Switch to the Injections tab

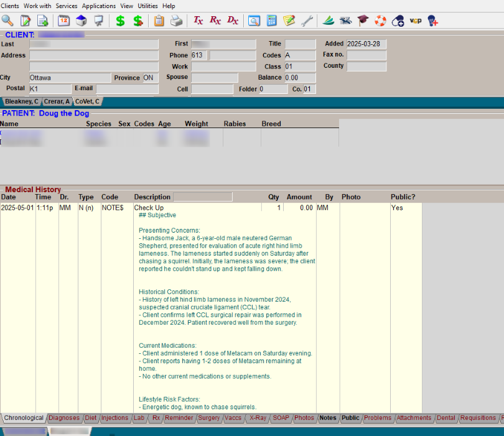point(114,418)
